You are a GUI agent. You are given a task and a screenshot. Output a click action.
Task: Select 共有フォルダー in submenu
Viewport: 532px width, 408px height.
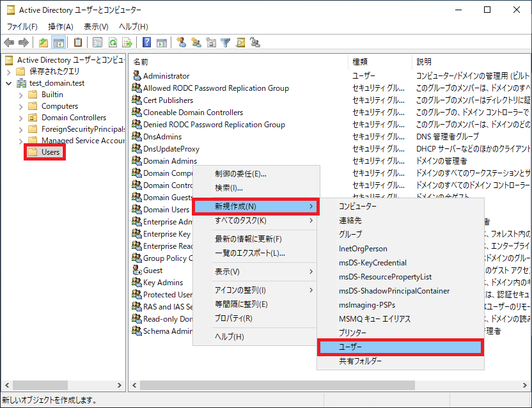click(x=400, y=361)
